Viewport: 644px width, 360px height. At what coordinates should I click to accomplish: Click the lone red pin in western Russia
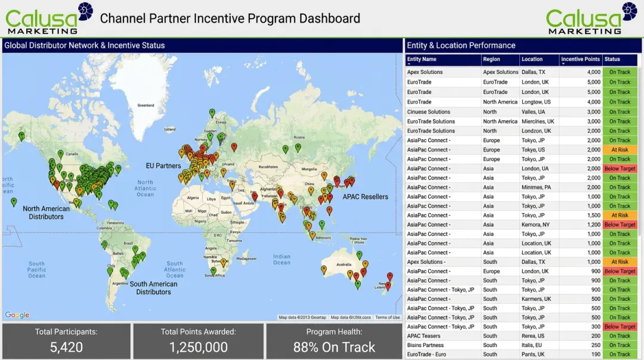tap(234, 147)
